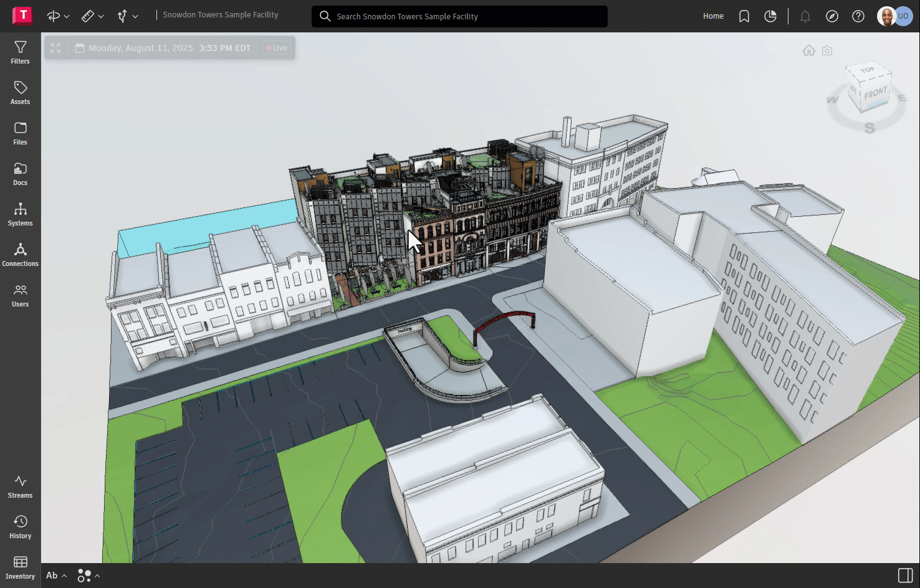Open the Assets panel
Viewport: 920px width, 588px height.
click(x=20, y=92)
